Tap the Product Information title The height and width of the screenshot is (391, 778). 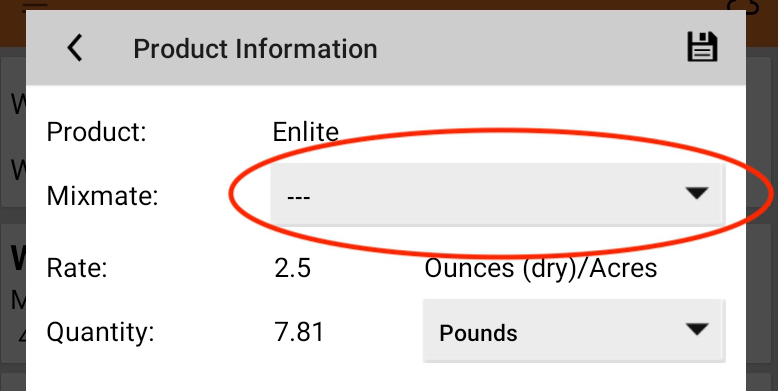[255, 49]
